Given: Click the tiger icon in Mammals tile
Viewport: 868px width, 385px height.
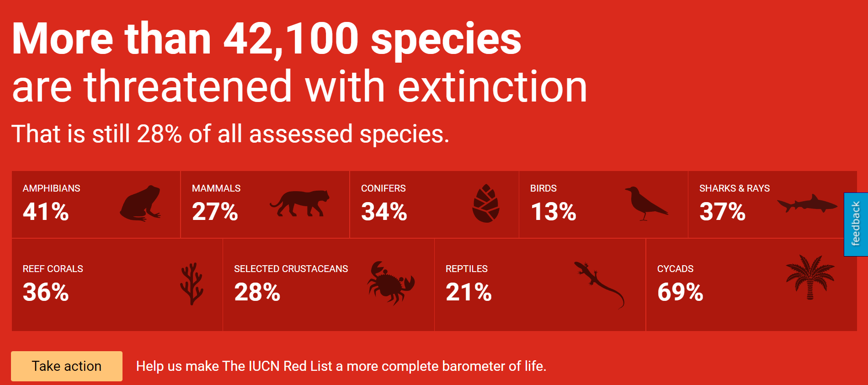Looking at the screenshot, I should [300, 203].
